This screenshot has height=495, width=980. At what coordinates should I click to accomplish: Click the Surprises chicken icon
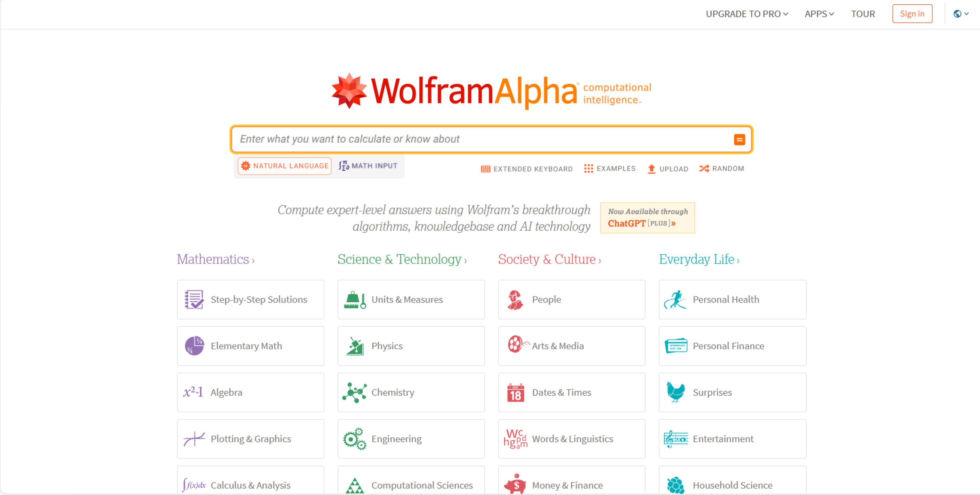click(x=676, y=392)
